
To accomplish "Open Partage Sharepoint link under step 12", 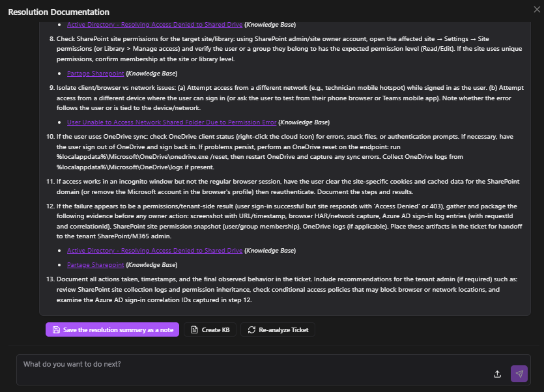I will (95, 265).
